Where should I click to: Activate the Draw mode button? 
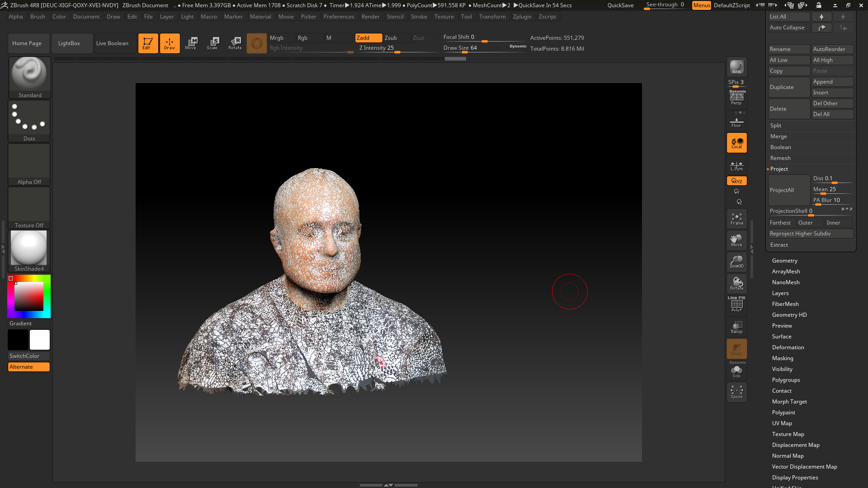[x=170, y=43]
